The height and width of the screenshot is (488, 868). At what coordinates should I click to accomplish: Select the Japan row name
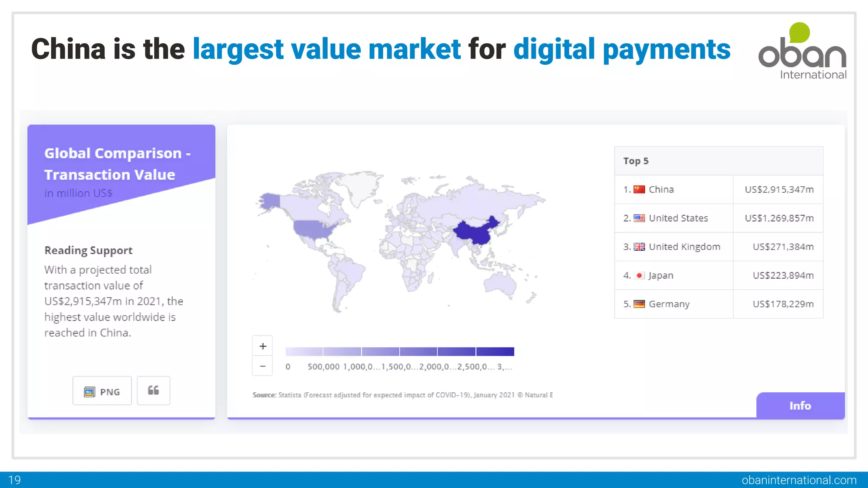tap(661, 275)
